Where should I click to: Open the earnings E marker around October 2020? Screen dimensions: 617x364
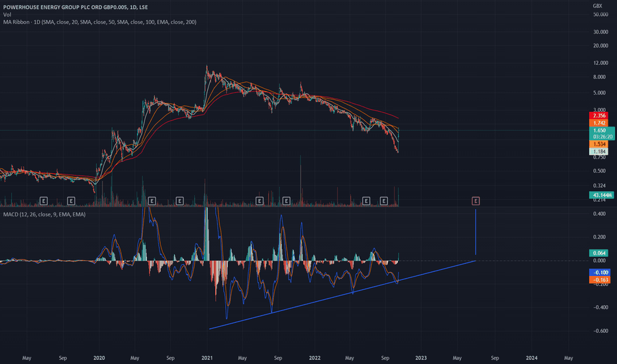pos(179,201)
